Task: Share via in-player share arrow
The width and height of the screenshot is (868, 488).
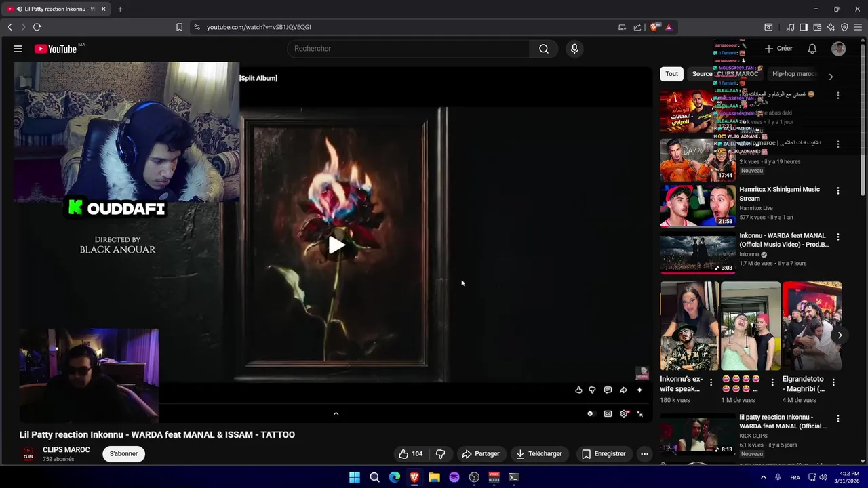Action: pyautogui.click(x=623, y=390)
